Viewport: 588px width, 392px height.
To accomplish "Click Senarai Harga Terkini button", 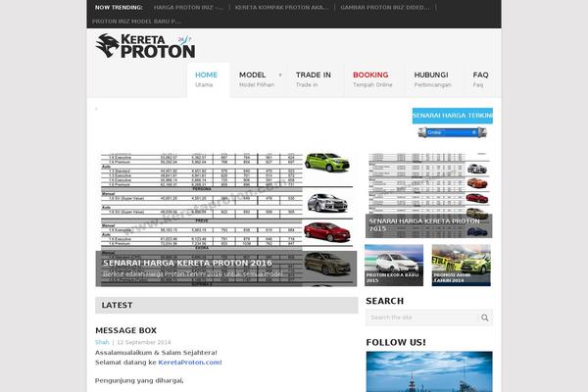I will click(452, 116).
